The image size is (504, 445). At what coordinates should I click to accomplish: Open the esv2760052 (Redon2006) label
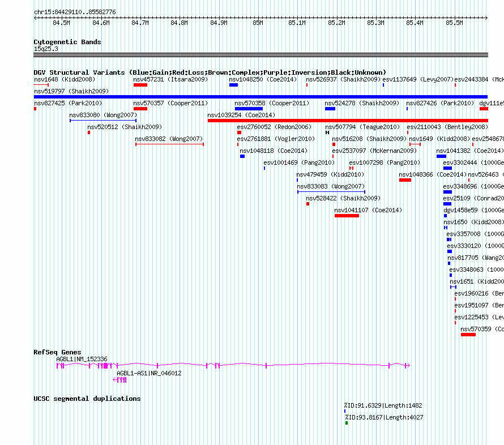pyautogui.click(x=274, y=127)
